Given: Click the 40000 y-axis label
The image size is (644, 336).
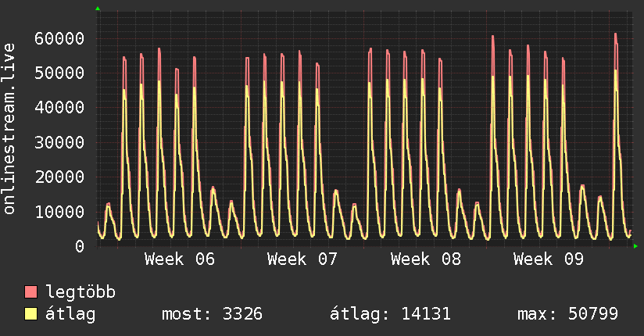Looking at the screenshot, I should pos(59,108).
